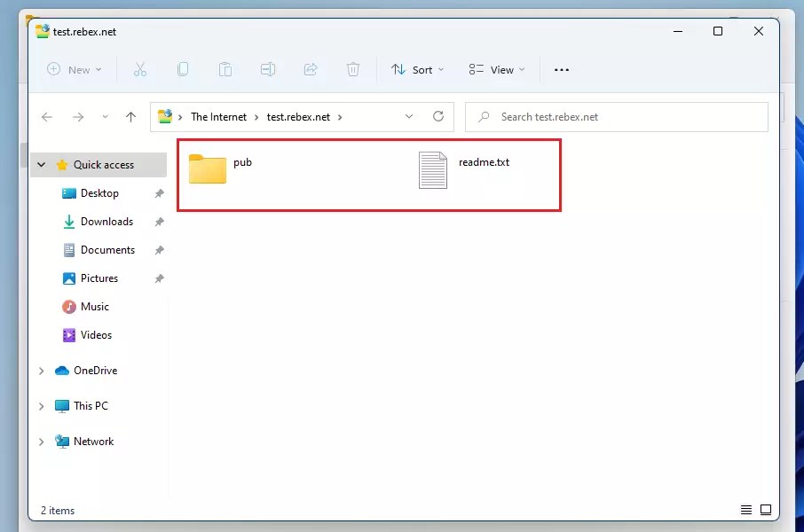Select Quick access in sidebar
804x532 pixels.
(99, 165)
